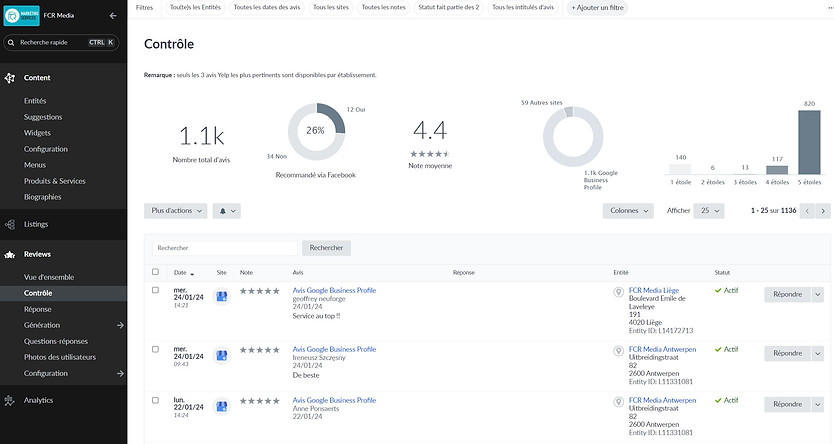Open Widgets in the sidebar

click(x=37, y=133)
